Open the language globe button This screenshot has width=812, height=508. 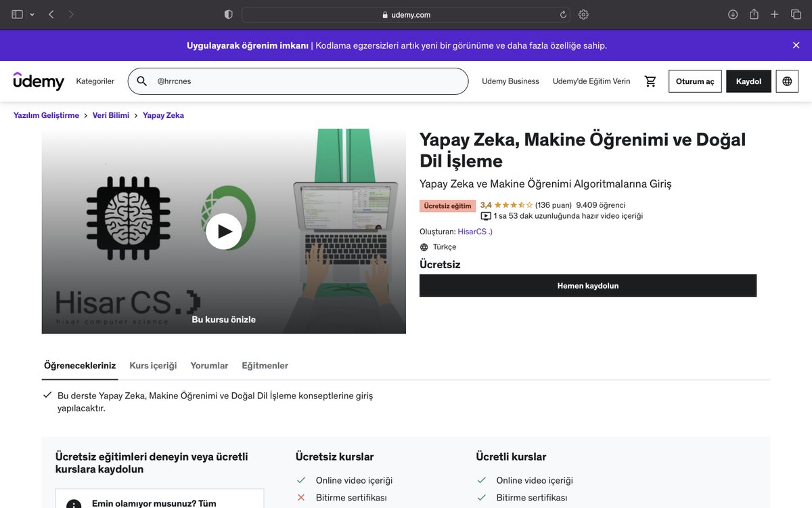coord(787,81)
